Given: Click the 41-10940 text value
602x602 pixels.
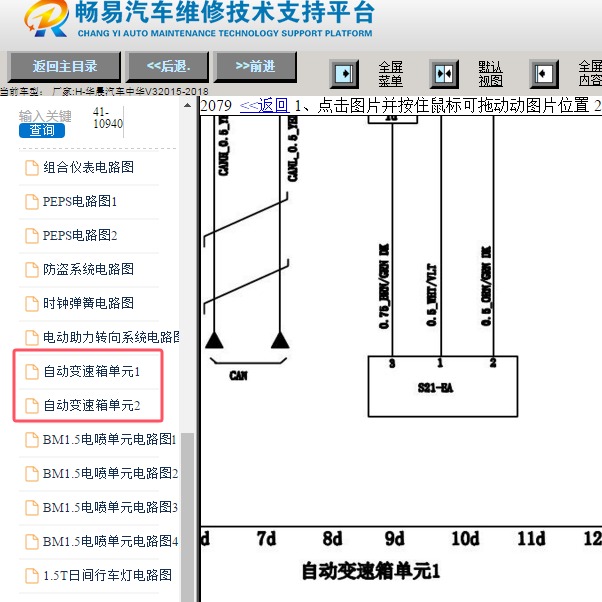Looking at the screenshot, I should [108, 118].
